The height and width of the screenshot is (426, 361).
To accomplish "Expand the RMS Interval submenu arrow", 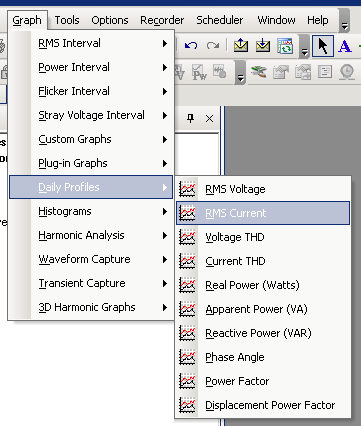I will click(x=165, y=43).
